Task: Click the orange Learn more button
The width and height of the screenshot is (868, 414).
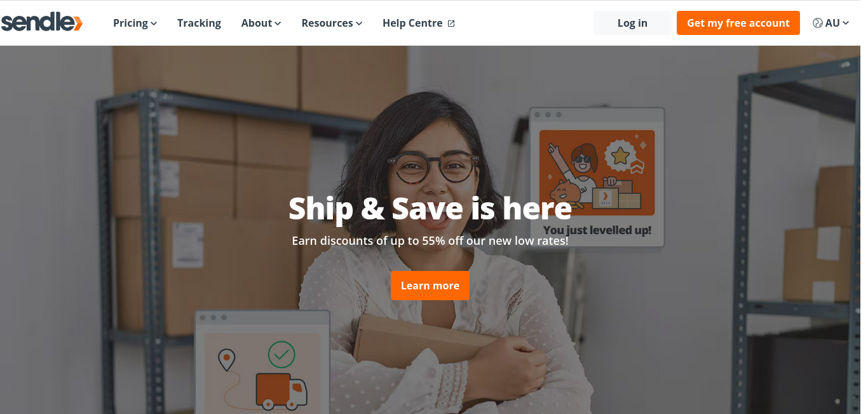Action: (430, 286)
